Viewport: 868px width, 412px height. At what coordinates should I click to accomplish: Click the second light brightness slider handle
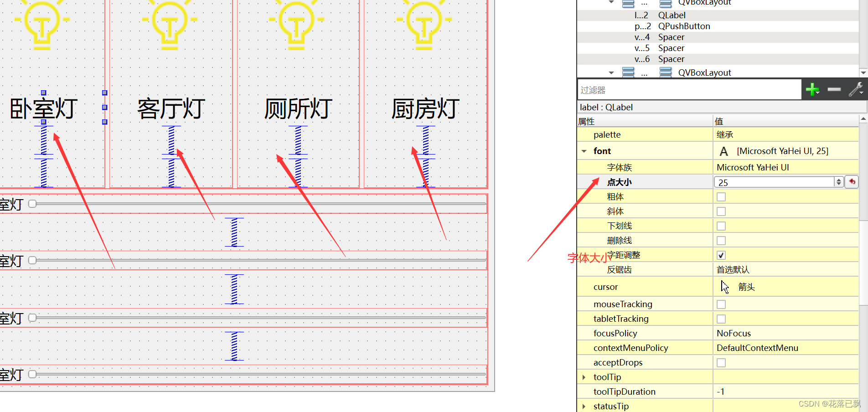click(32, 260)
